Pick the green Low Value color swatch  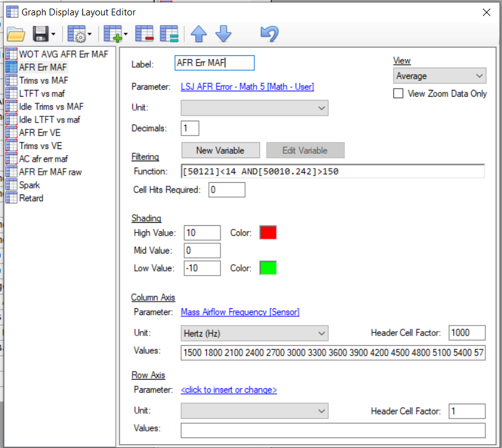(269, 268)
